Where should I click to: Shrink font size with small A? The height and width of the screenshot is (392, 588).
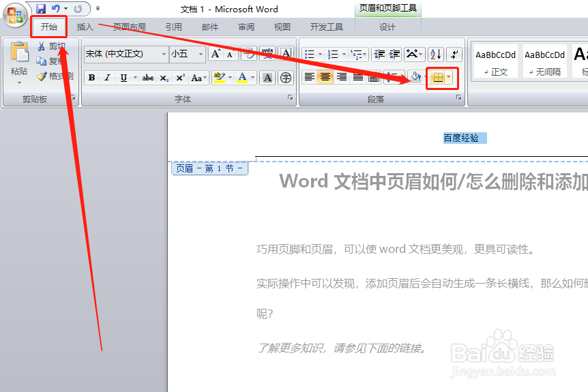(x=230, y=54)
